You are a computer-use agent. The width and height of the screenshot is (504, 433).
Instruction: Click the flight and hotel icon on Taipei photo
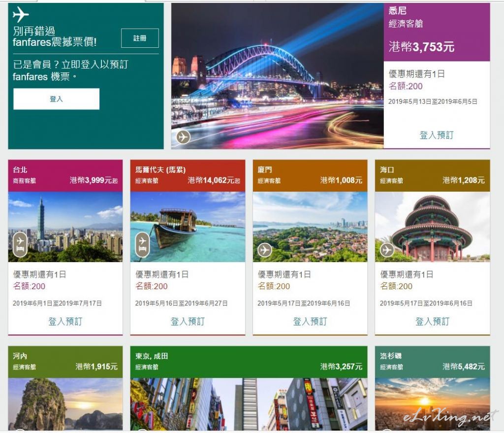pos(20,244)
